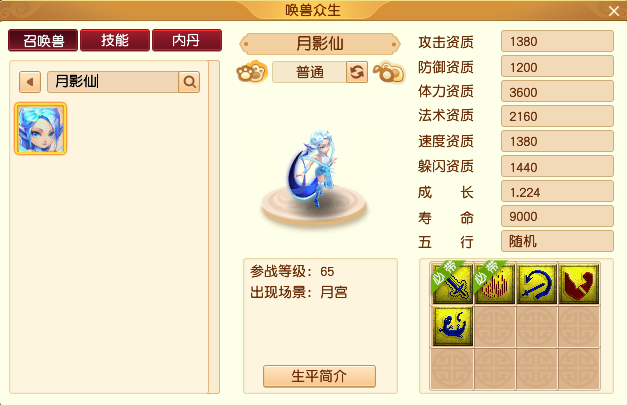Viewport: 627px width, 405px height.
Task: Click the first empty skill slot
Action: pos(495,326)
